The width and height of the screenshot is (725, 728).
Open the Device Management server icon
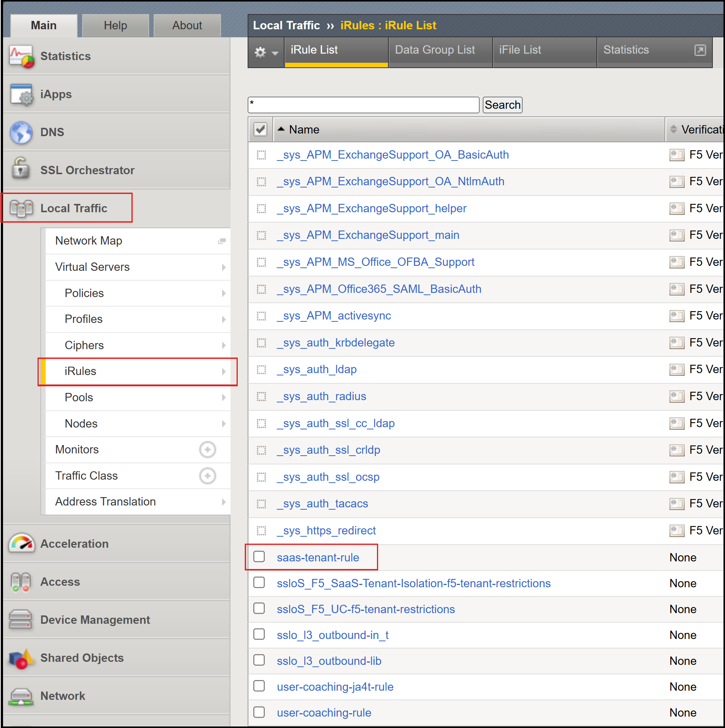coord(21,620)
